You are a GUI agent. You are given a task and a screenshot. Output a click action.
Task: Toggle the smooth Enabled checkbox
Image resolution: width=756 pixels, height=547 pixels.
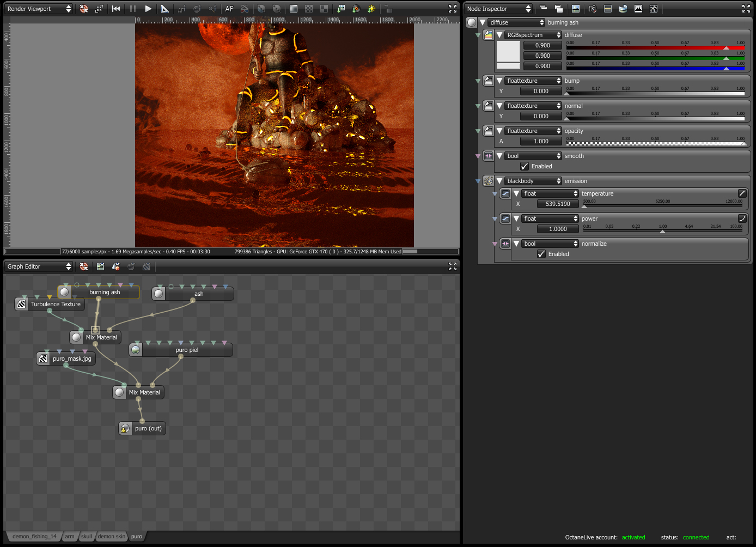click(x=525, y=166)
